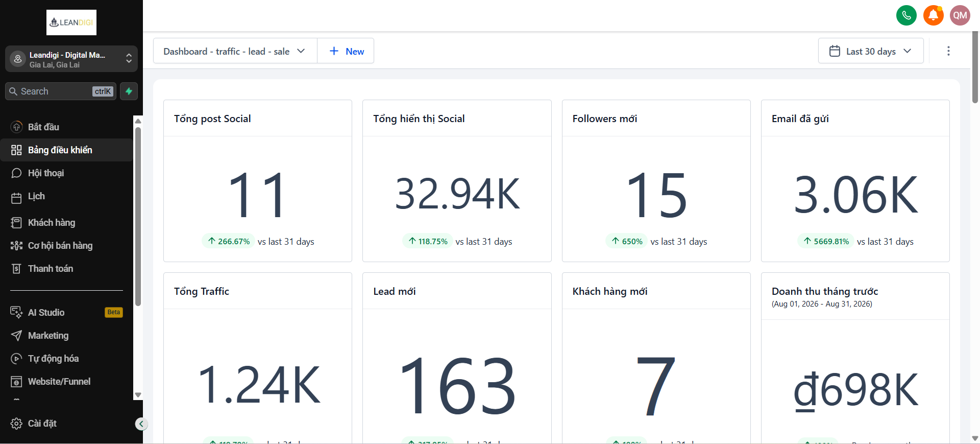Click the 32.94K value
Image resolution: width=980 pixels, height=444 pixels.
tap(457, 194)
